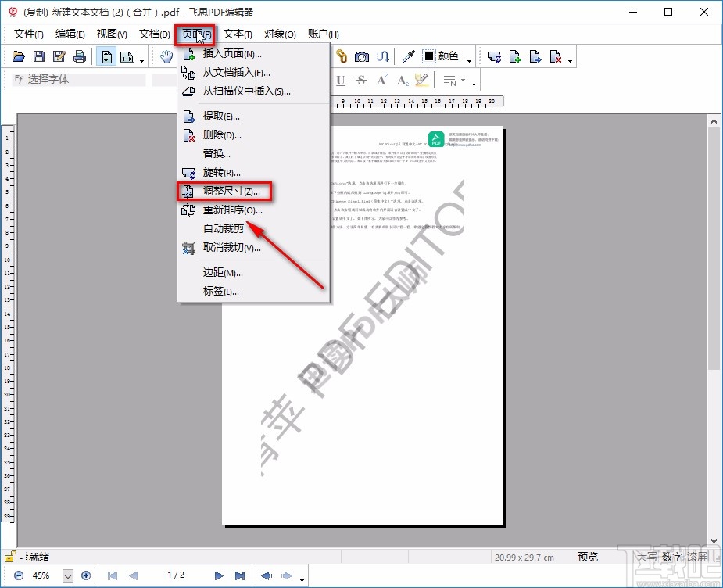Click the zoom in plus button

[86, 575]
